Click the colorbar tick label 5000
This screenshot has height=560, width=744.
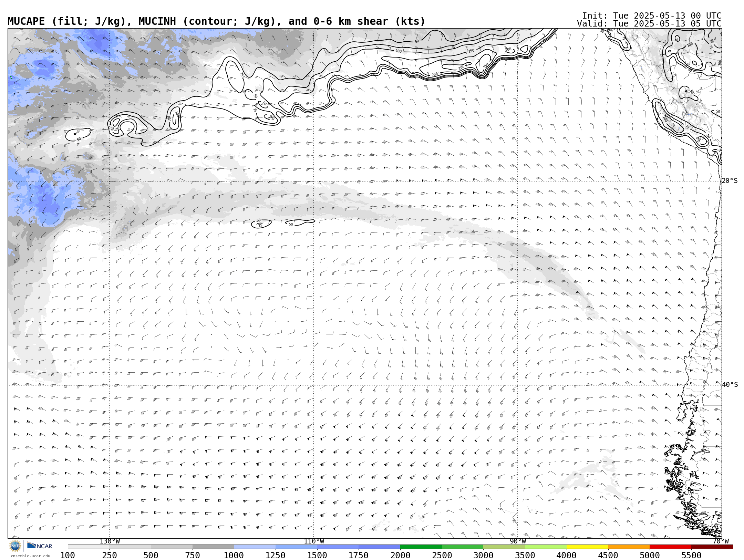click(650, 556)
